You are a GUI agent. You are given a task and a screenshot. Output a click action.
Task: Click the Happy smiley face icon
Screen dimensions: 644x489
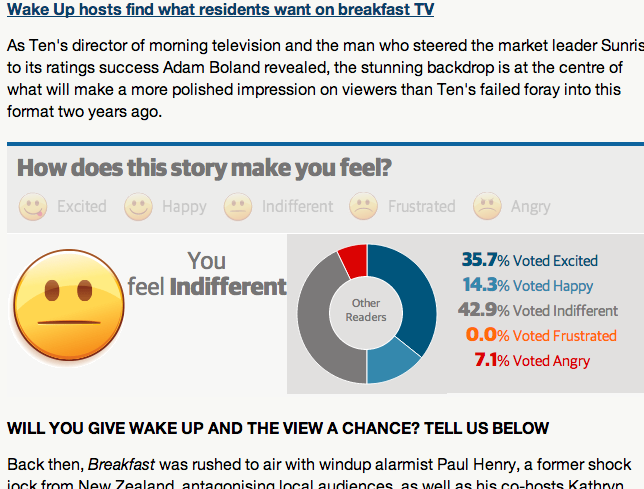(x=138, y=207)
